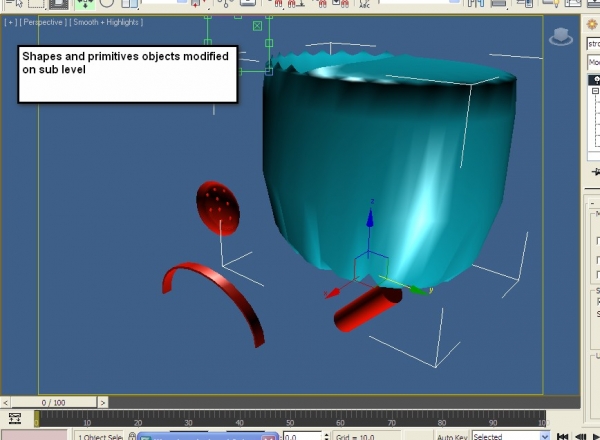
Task: Activate the highlighted Select and Move tool
Action: coord(85,3)
